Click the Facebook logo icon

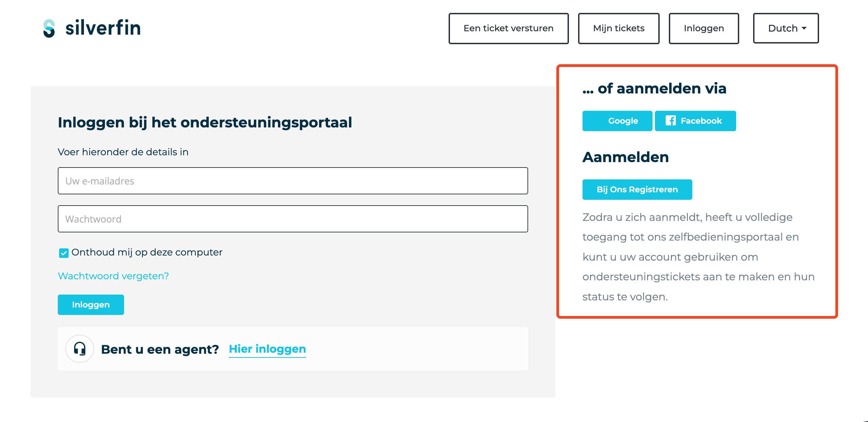671,121
